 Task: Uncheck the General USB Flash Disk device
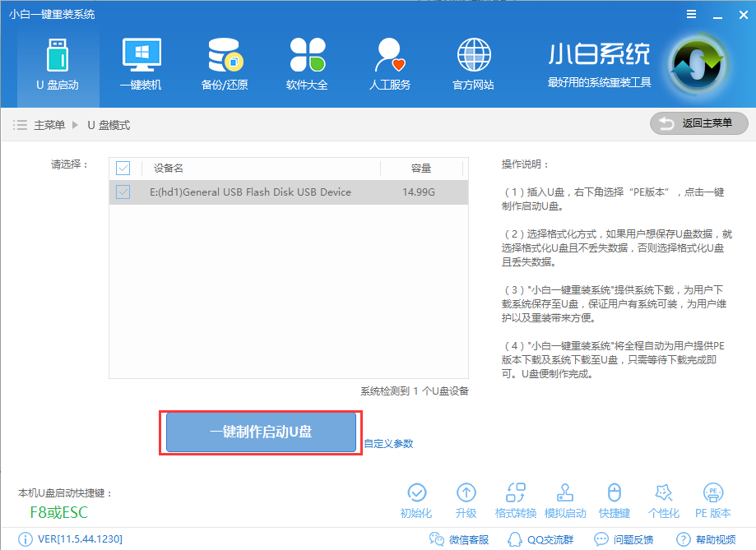[123, 192]
